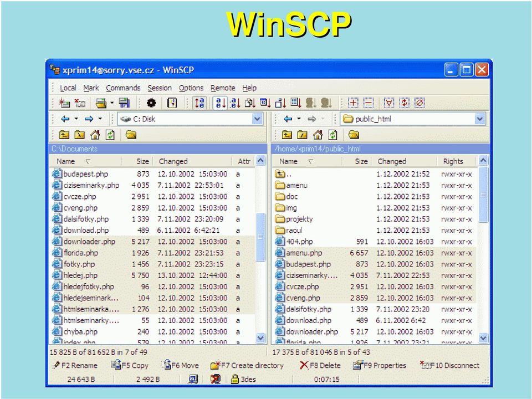This screenshot has width=532, height=399.
Task: Click the remote open directory folder icon
Action: (354, 135)
